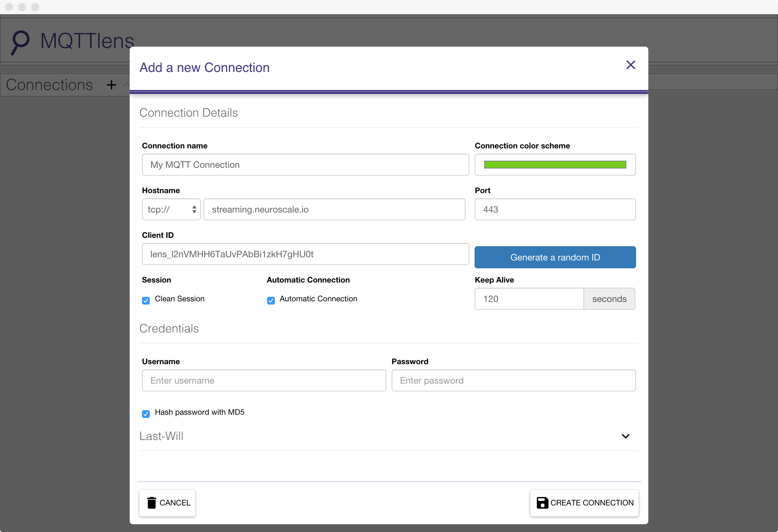
Task: Click the Last-Will heading text
Action: pos(161,436)
